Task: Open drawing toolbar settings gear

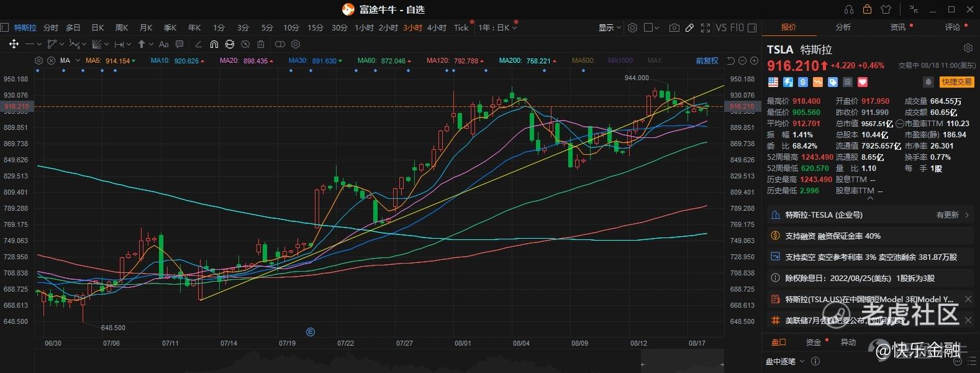Action: (x=296, y=44)
